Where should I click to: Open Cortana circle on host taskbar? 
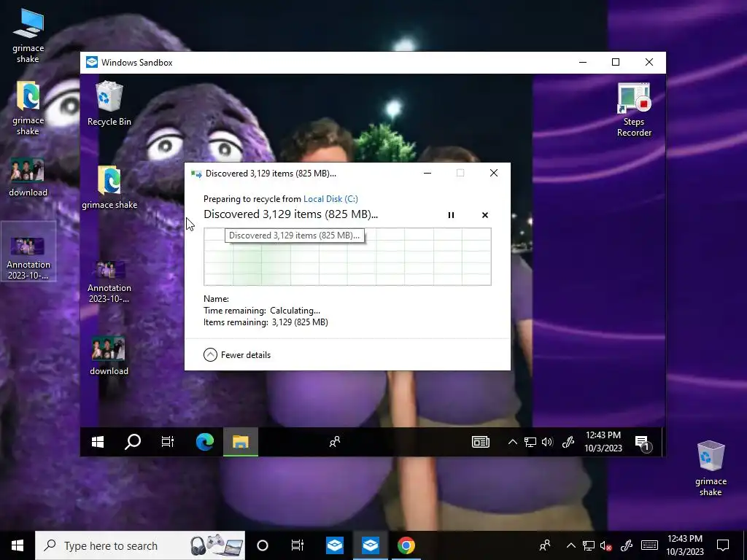262,545
